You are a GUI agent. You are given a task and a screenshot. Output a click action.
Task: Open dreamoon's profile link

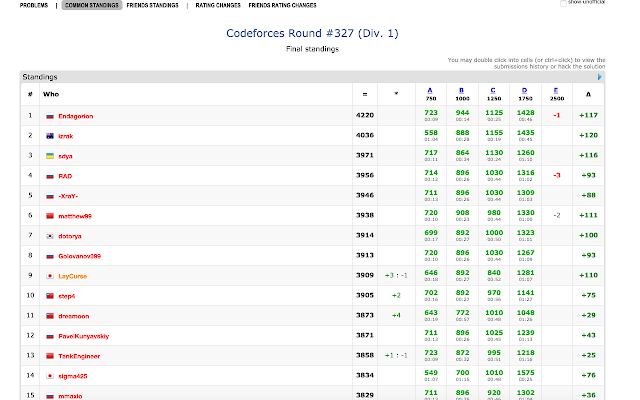tap(74, 316)
